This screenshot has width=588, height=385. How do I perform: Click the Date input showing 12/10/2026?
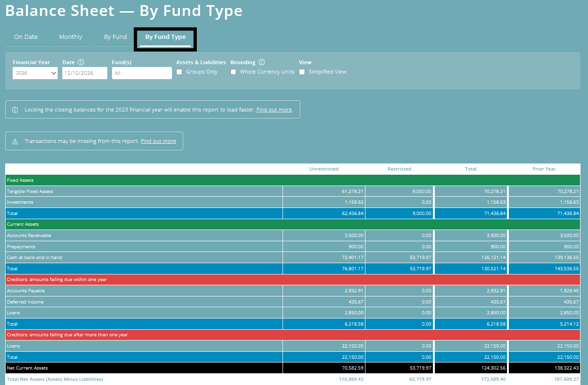(85, 73)
